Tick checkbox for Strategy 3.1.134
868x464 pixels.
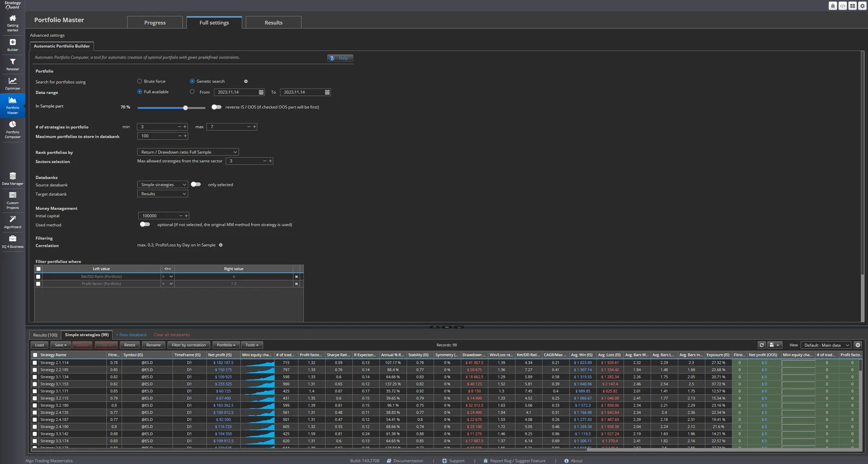[35, 377]
